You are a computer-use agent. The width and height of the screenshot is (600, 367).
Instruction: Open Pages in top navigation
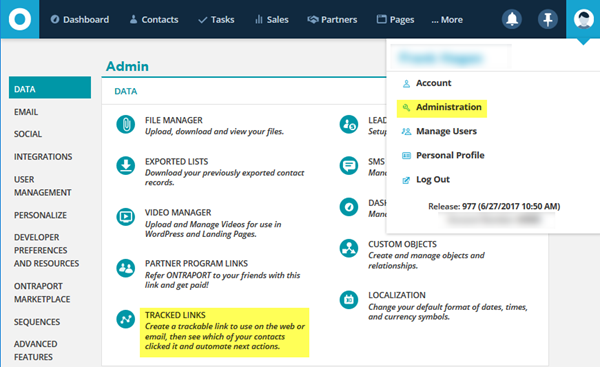pos(395,20)
